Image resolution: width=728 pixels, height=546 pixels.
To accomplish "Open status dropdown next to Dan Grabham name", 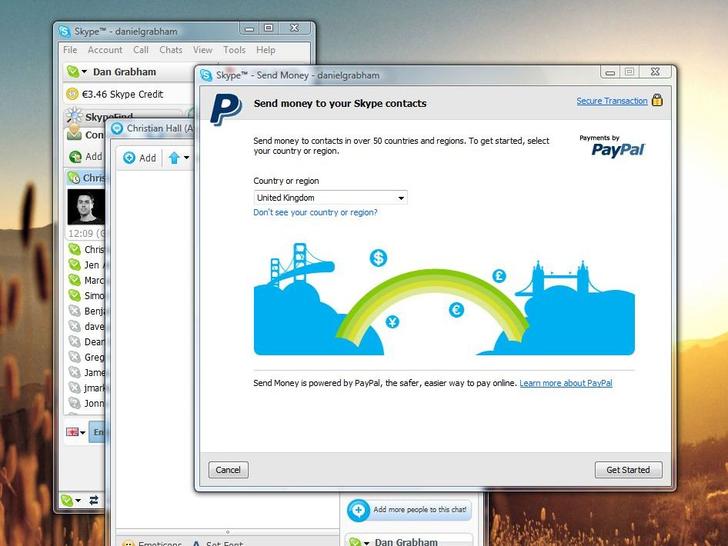I will (x=84, y=72).
